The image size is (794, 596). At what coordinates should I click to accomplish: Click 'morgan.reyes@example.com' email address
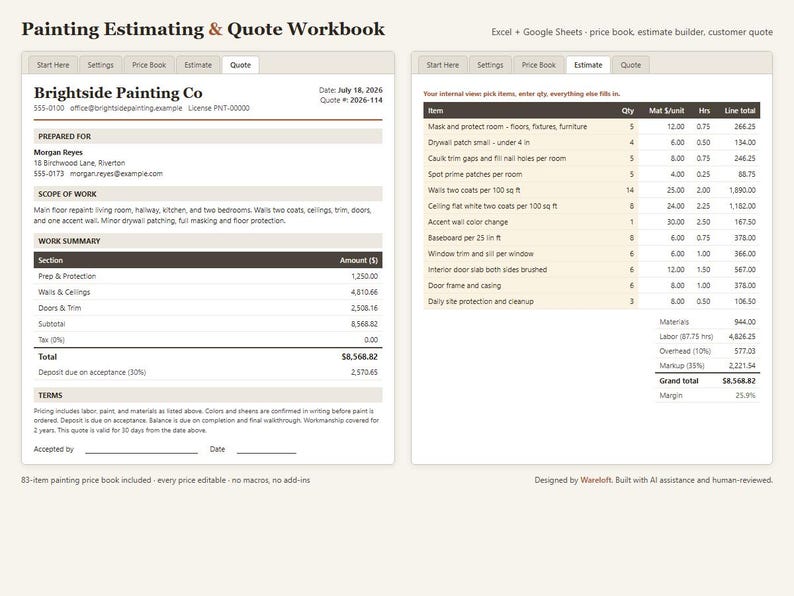(116, 174)
